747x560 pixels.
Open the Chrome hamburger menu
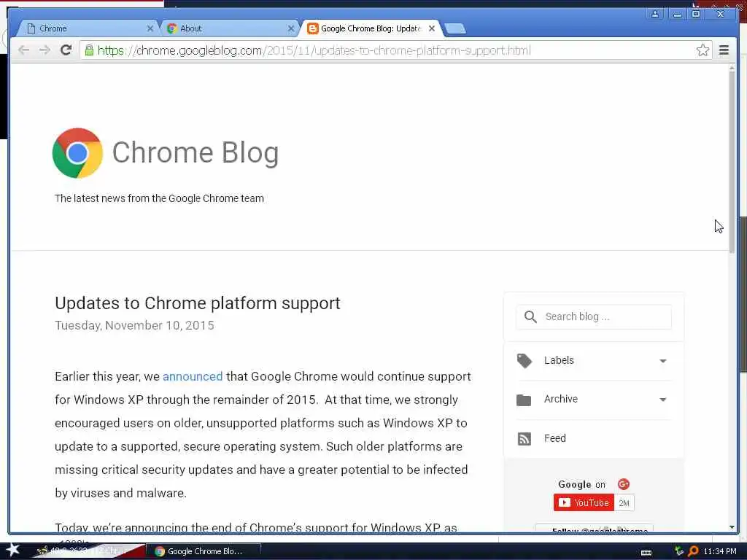tap(724, 50)
